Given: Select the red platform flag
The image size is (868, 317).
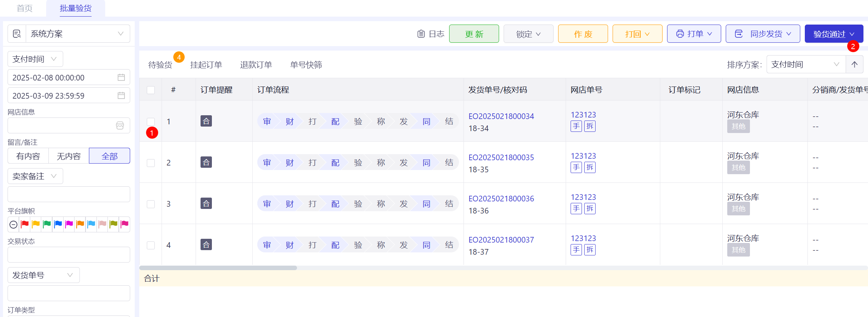Looking at the screenshot, I should point(25,224).
